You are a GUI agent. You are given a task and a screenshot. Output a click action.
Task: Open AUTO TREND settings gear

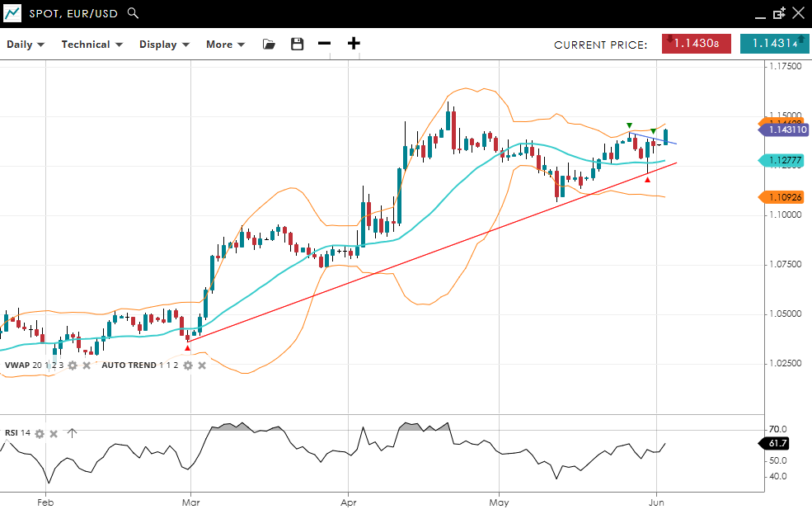pyautogui.click(x=188, y=365)
